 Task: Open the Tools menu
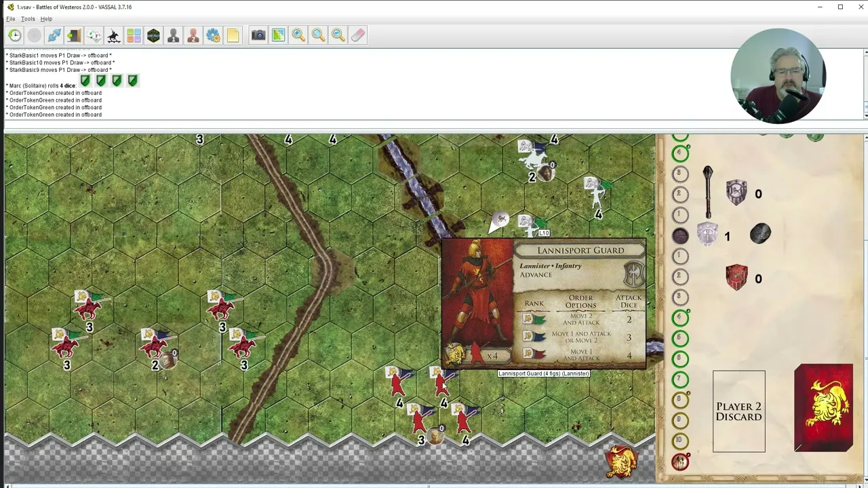click(28, 19)
